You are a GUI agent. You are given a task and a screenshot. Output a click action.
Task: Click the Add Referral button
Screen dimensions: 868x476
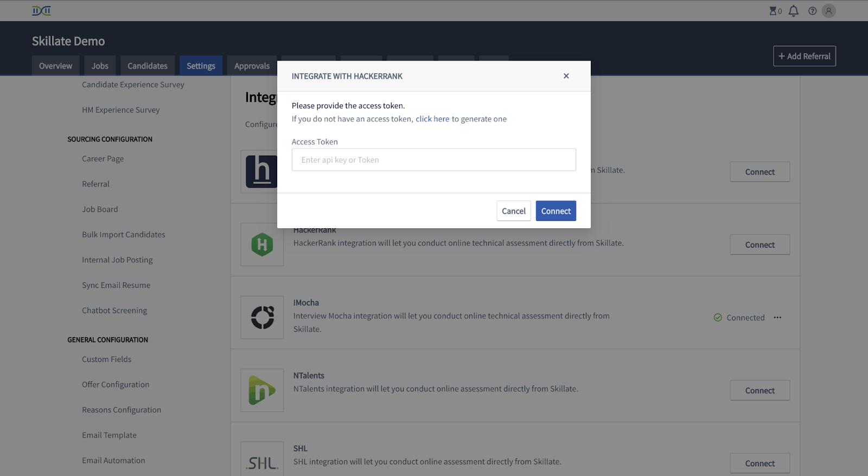(x=805, y=56)
